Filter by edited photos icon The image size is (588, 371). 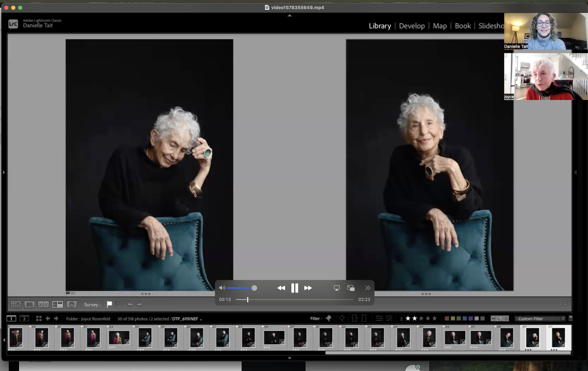(x=379, y=319)
